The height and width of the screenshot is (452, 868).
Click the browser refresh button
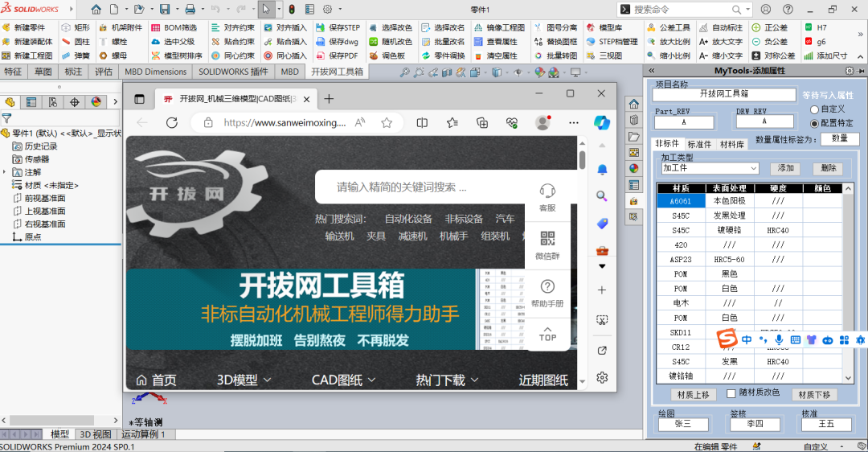[172, 122]
